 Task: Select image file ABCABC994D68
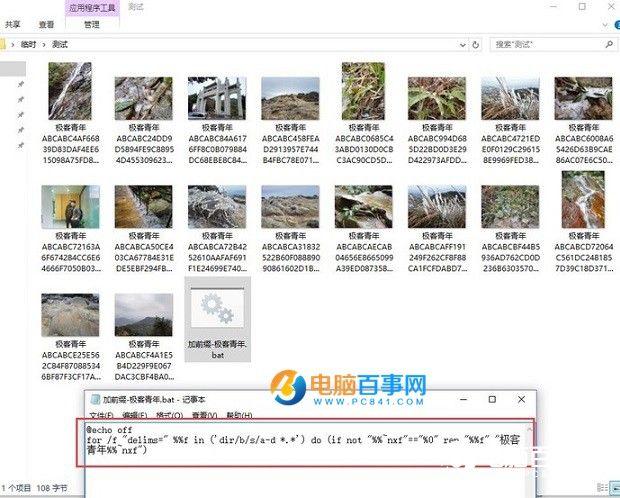pos(437,98)
